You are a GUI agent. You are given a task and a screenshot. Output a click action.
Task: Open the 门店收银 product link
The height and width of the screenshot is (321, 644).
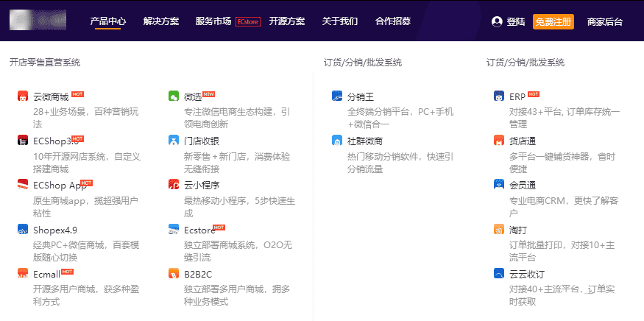(x=202, y=141)
